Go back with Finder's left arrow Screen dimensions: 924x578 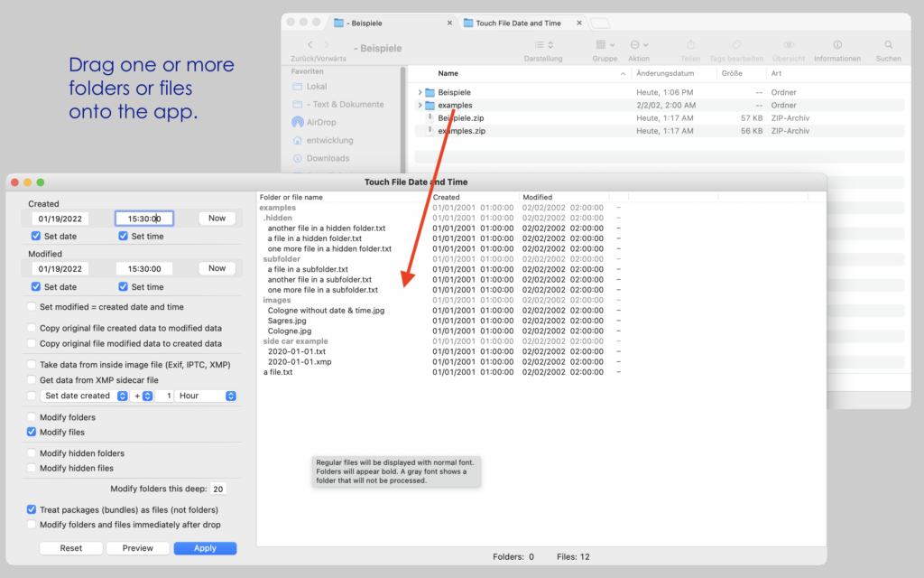[x=310, y=45]
